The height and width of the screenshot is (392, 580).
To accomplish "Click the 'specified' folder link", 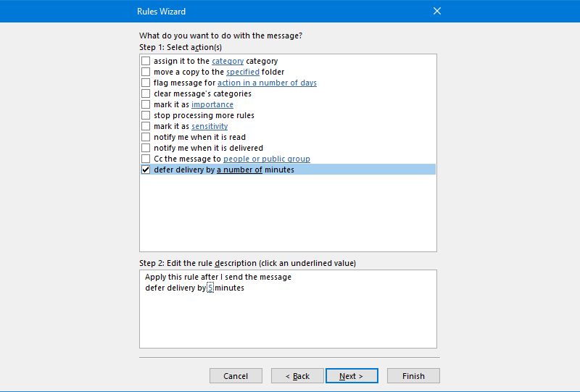I will tap(242, 72).
